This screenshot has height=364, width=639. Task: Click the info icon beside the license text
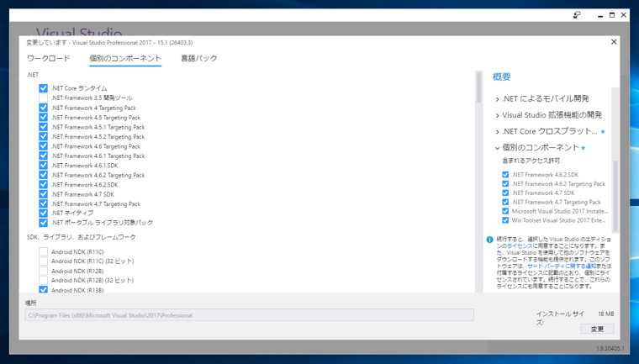click(490, 240)
